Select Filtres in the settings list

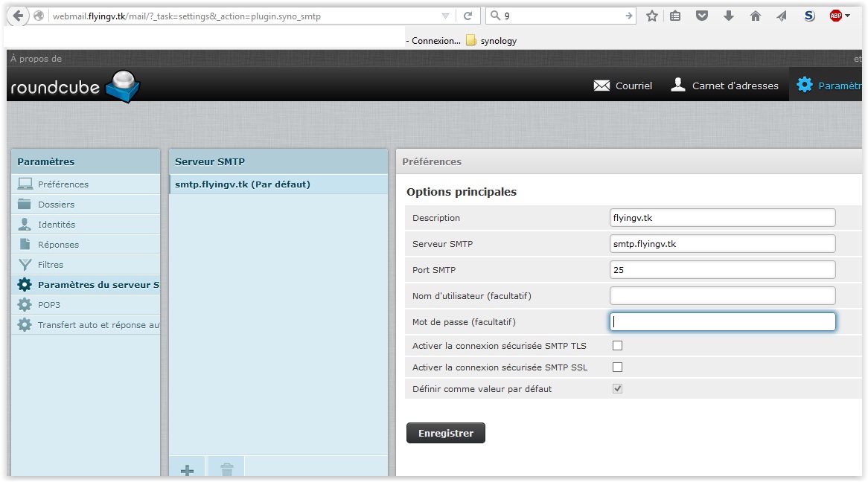tap(86, 265)
